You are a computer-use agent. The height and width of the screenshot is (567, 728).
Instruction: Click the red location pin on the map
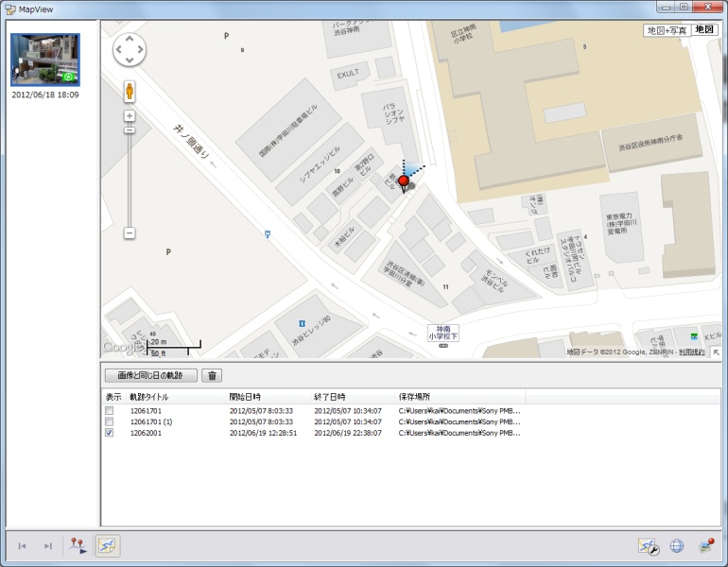coord(404,182)
